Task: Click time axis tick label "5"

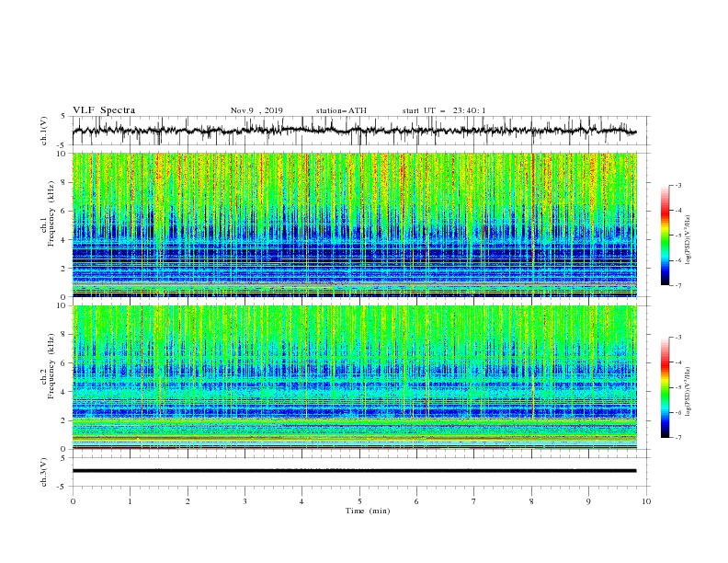Action: (359, 501)
